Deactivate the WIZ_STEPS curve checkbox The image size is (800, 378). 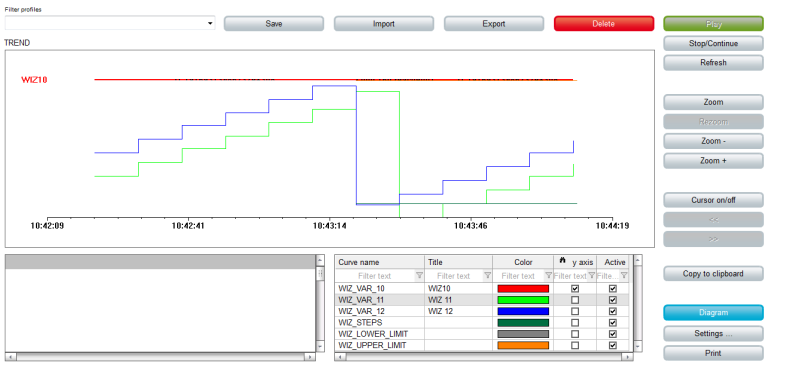613,322
